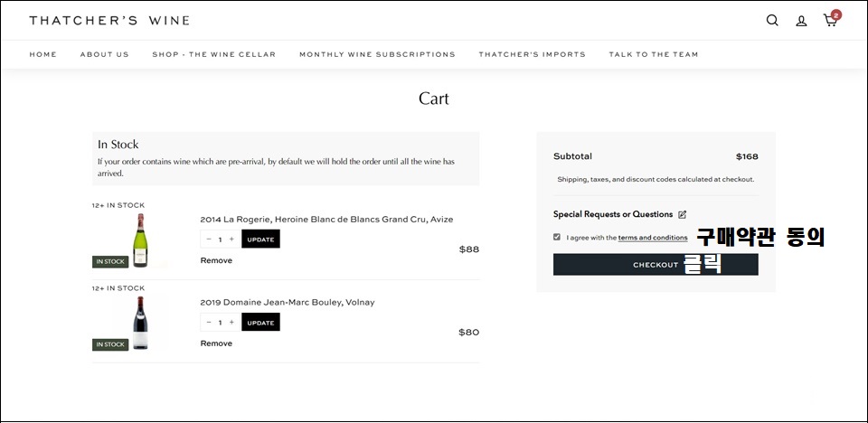Open 2014 La Rogerie Heroine product title
Viewport: 868px width, 423px height.
[326, 220]
